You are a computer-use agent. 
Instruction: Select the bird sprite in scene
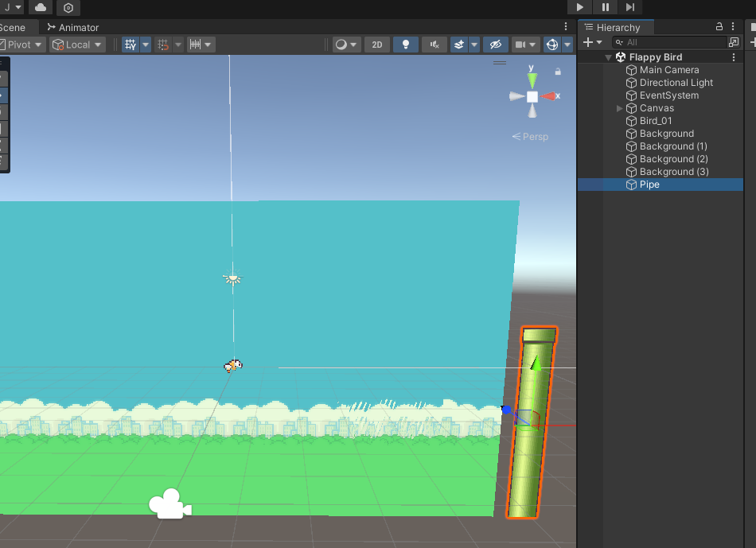[233, 366]
